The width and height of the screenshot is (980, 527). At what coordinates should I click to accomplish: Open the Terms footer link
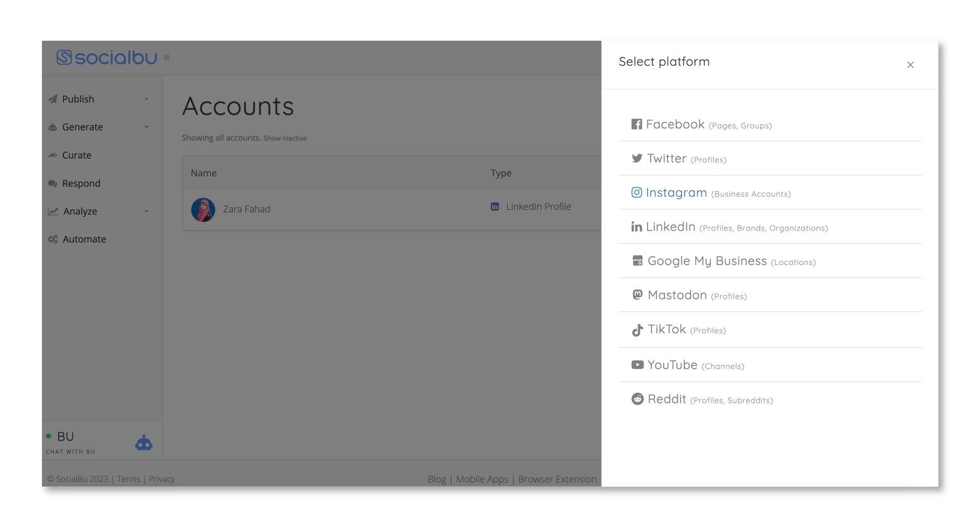[128, 479]
